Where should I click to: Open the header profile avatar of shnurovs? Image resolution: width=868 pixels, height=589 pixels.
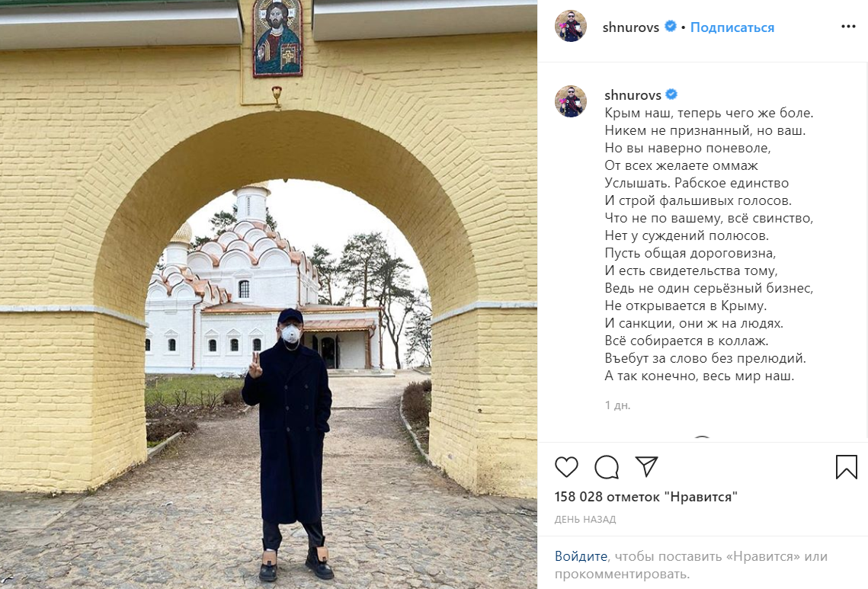point(570,26)
